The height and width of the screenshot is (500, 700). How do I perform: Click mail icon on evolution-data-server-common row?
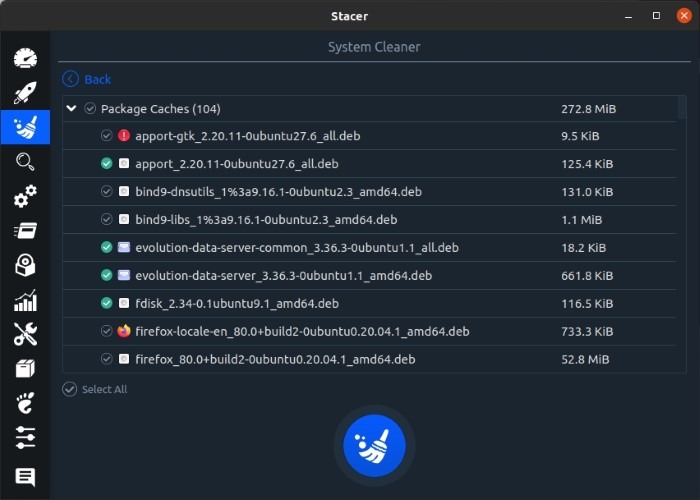pos(124,247)
